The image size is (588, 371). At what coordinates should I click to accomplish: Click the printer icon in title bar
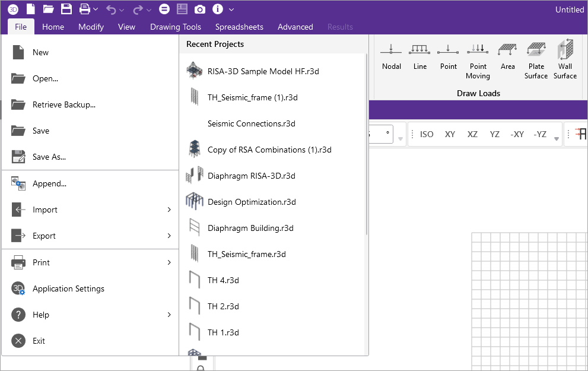click(x=85, y=9)
